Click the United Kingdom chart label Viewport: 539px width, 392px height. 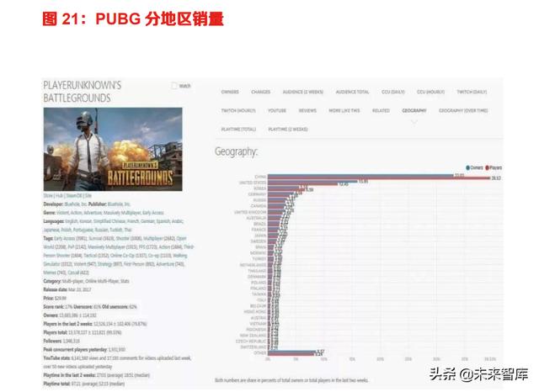click(x=250, y=212)
